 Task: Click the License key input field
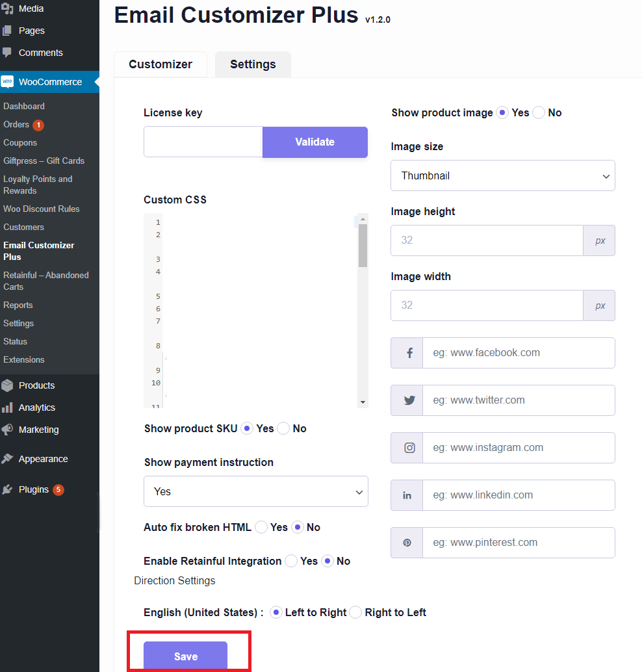(x=203, y=142)
